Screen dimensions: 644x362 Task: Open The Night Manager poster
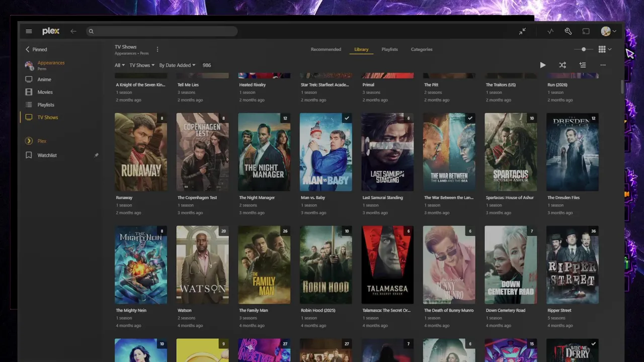pos(264,152)
